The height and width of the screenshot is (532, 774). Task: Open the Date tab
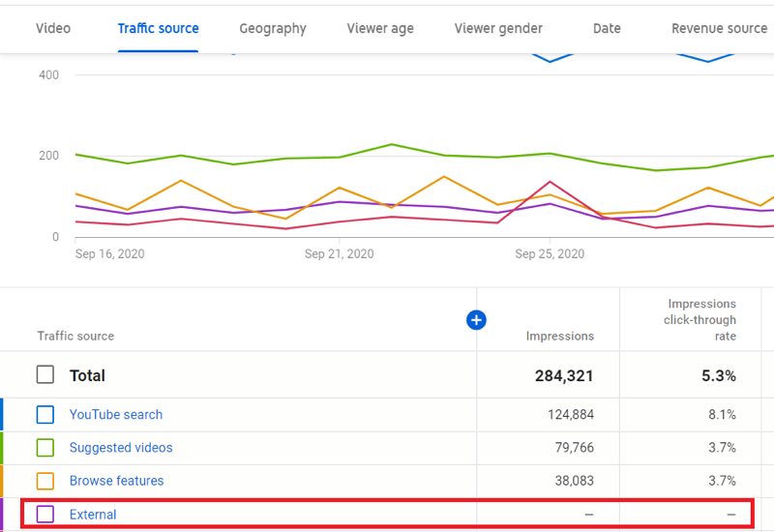coord(607,28)
